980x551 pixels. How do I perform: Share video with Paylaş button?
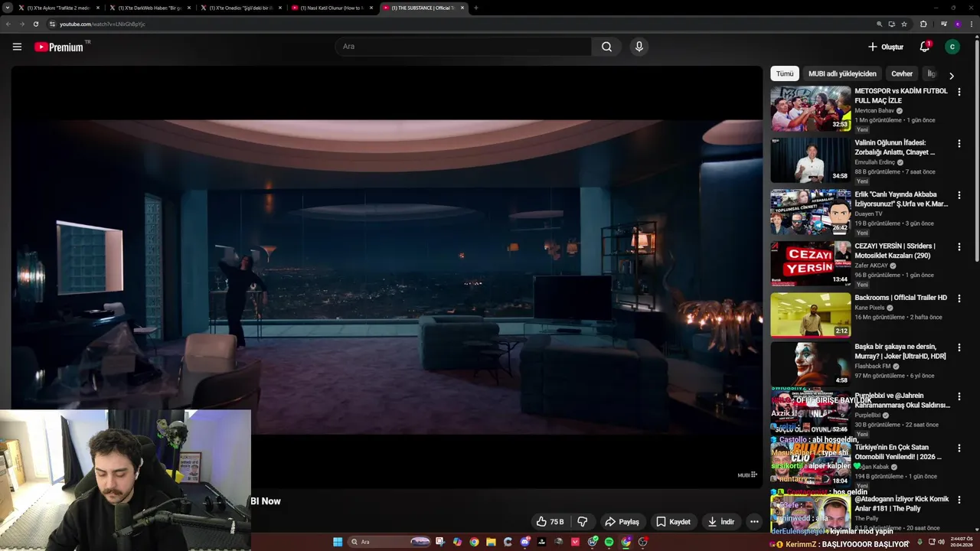click(x=622, y=522)
